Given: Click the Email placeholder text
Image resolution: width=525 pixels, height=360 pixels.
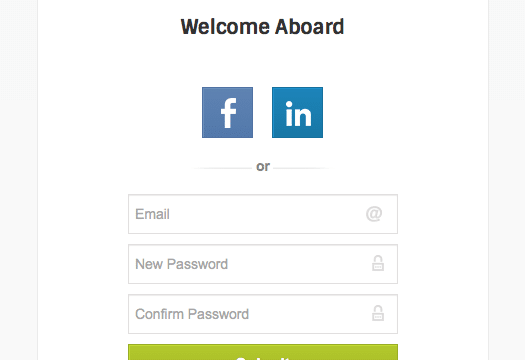Looking at the screenshot, I should tap(152, 214).
